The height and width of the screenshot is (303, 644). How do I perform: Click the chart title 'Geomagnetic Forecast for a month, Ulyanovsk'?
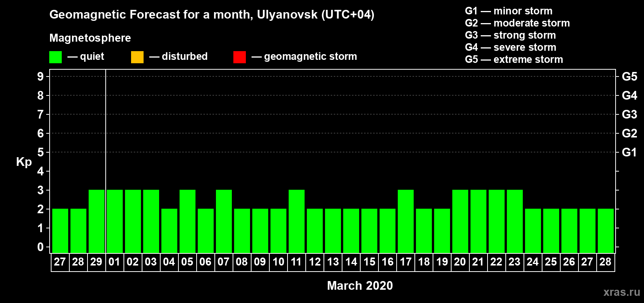click(212, 15)
